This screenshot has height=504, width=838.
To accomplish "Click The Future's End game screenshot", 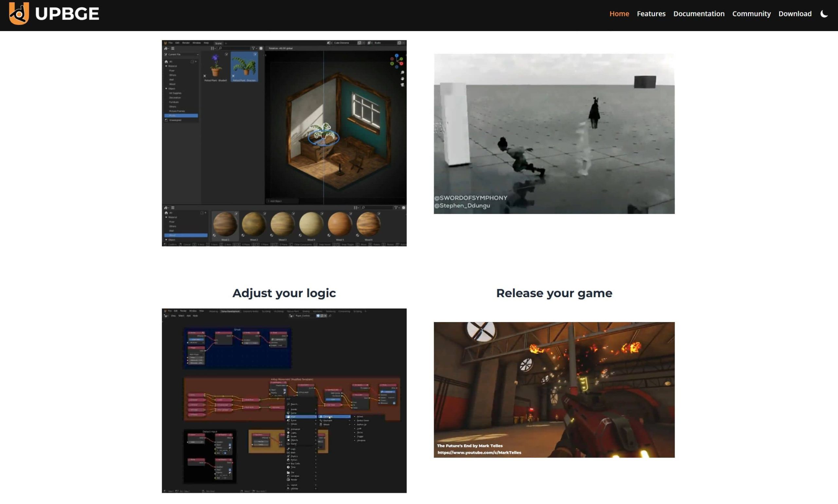I will pyautogui.click(x=554, y=389).
